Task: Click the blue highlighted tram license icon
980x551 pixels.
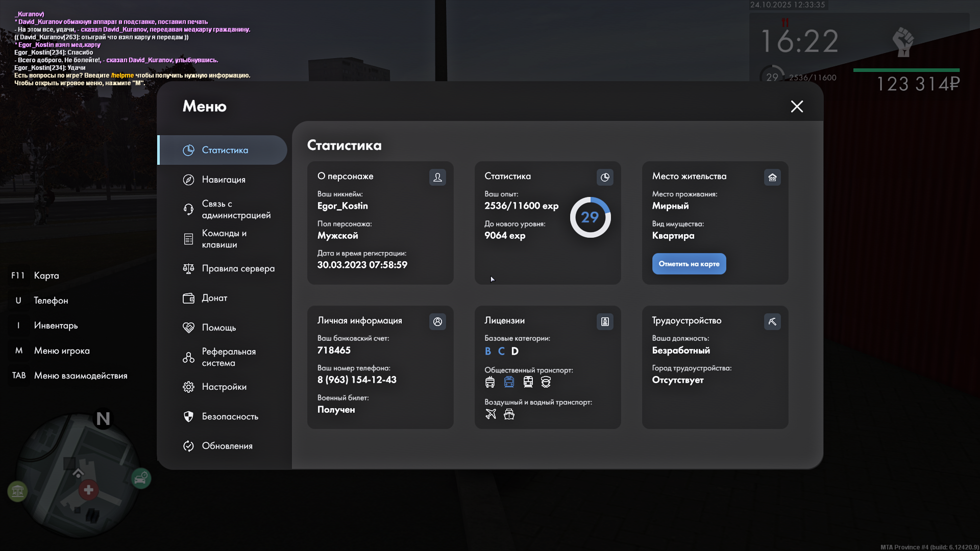Action: [x=509, y=382]
